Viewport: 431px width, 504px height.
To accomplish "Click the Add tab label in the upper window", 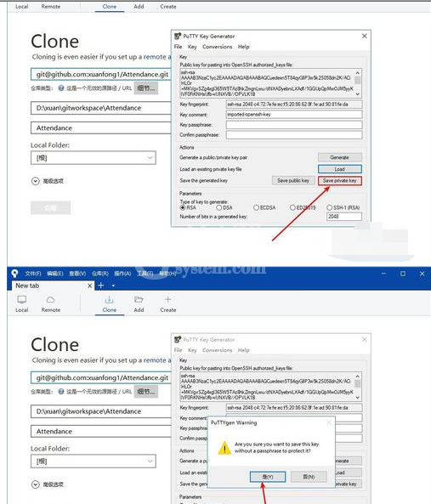I will click(x=139, y=7).
